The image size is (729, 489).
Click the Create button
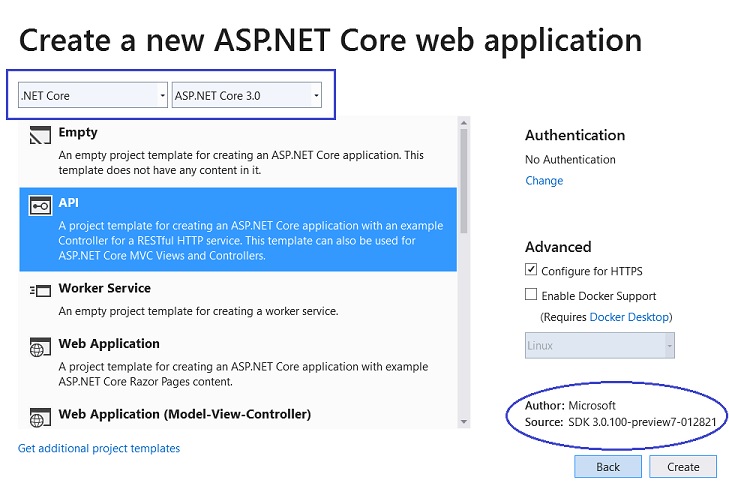click(683, 467)
